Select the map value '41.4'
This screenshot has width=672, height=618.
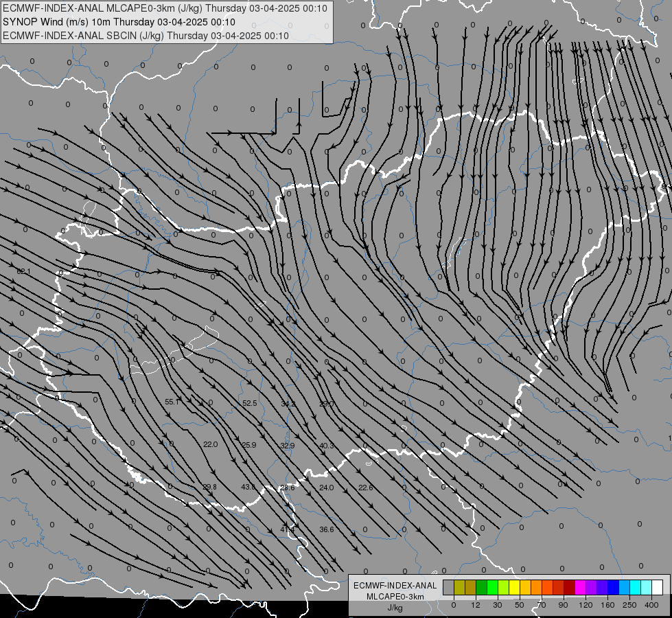point(287,529)
